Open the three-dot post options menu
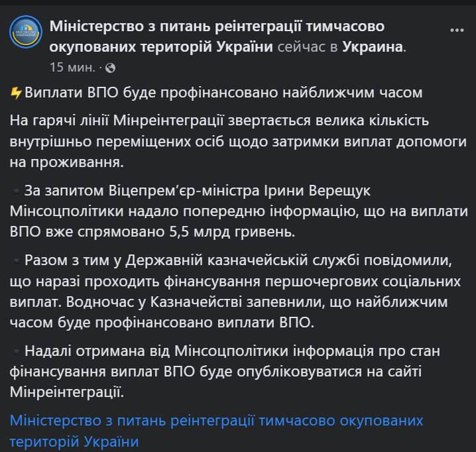Screen dimensions: 476x452 tap(457, 30)
